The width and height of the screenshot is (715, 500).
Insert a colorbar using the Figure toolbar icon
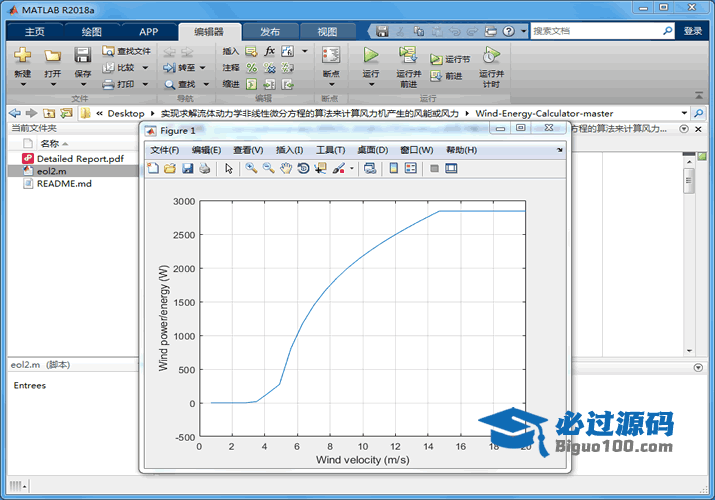click(x=394, y=169)
